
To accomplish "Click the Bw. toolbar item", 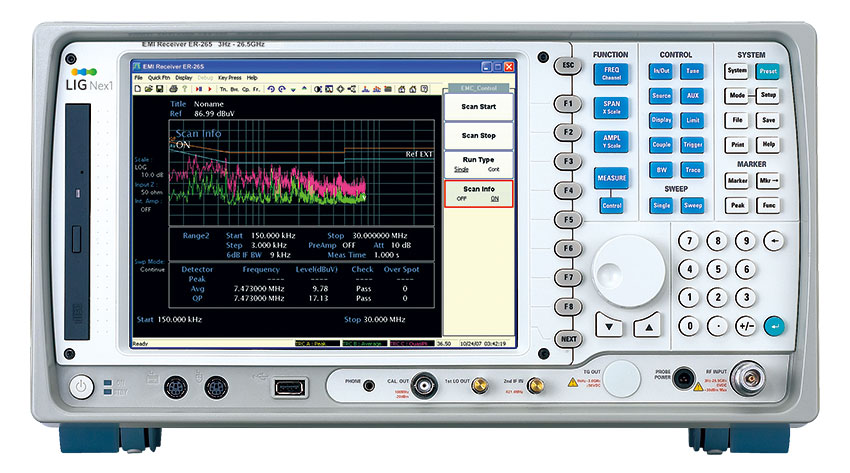I will (235, 89).
